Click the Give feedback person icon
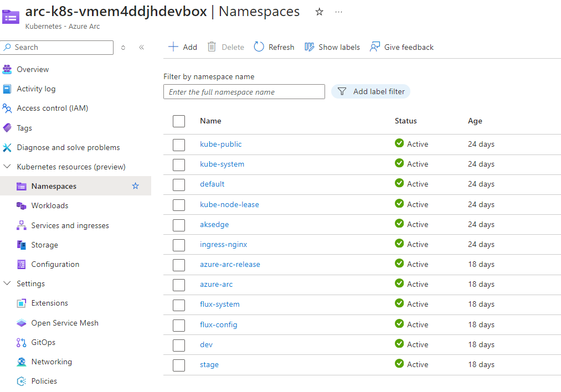This screenshot has height=392, width=561. 374,47
